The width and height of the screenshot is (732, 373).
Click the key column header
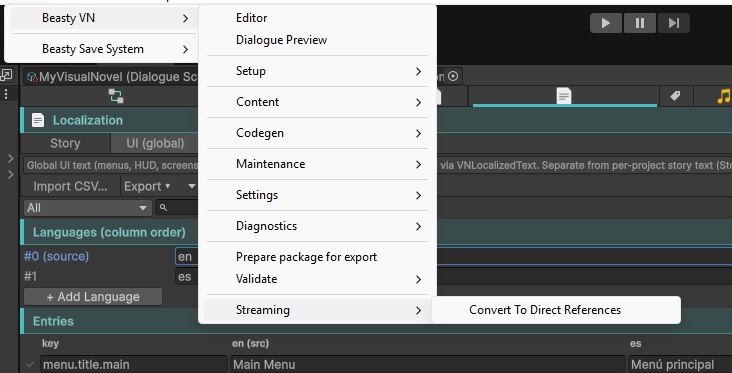50,344
